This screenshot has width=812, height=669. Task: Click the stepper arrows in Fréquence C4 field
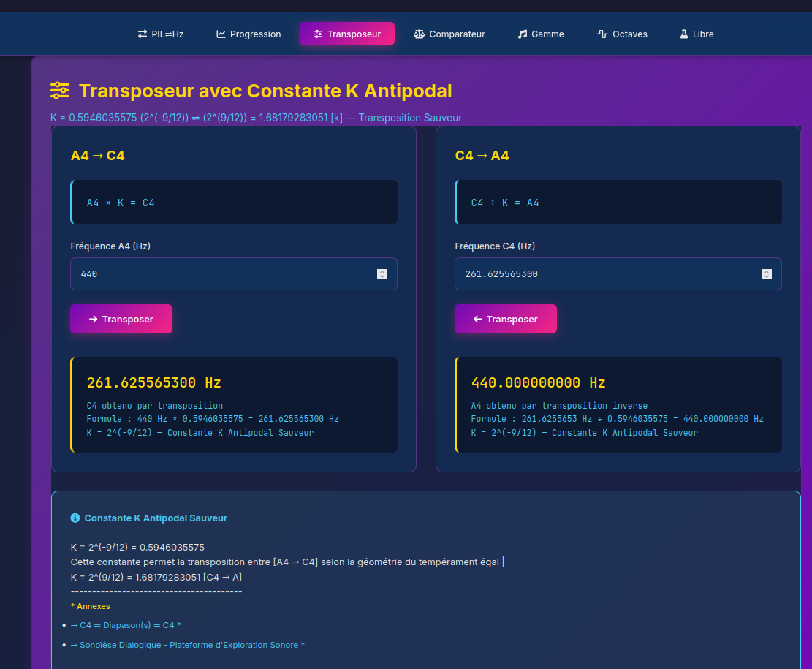coord(766,274)
